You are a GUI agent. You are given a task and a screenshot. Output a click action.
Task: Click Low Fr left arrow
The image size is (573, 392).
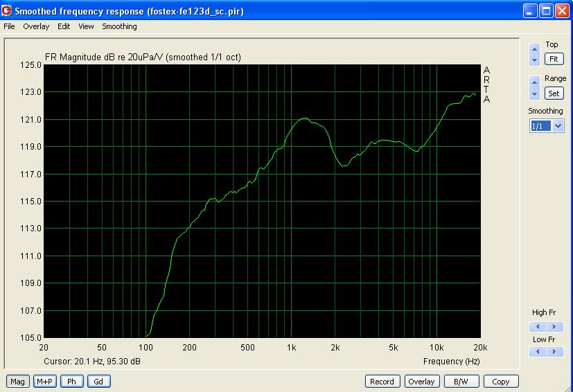pyautogui.click(x=538, y=351)
